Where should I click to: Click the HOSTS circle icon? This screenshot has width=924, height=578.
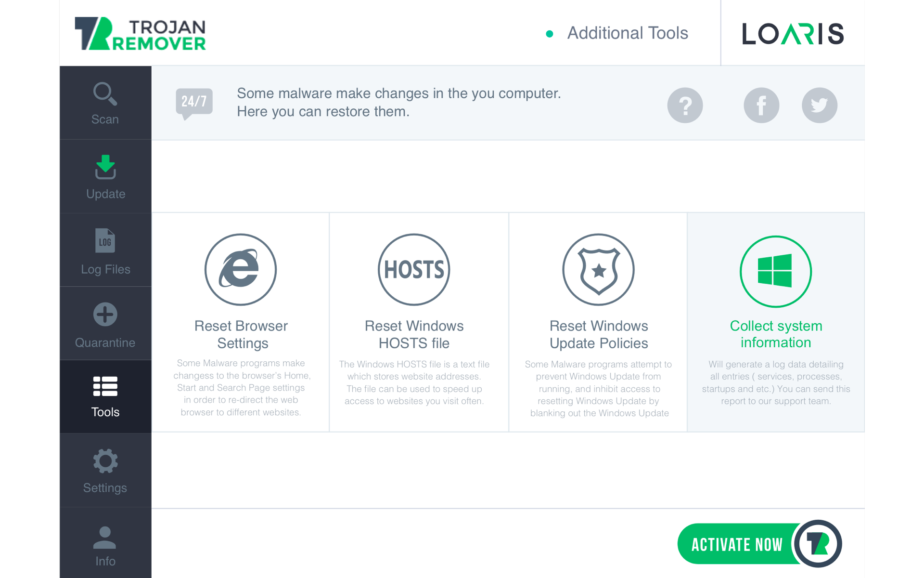click(x=414, y=270)
